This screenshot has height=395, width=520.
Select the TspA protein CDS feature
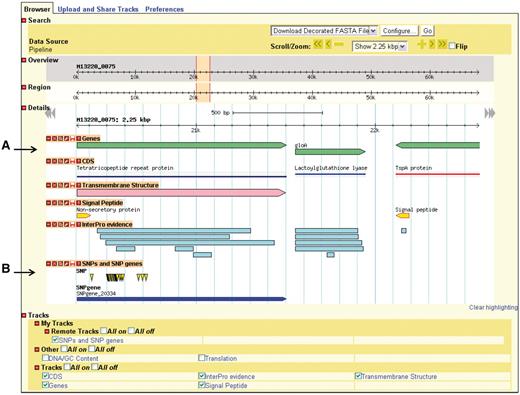click(x=438, y=174)
